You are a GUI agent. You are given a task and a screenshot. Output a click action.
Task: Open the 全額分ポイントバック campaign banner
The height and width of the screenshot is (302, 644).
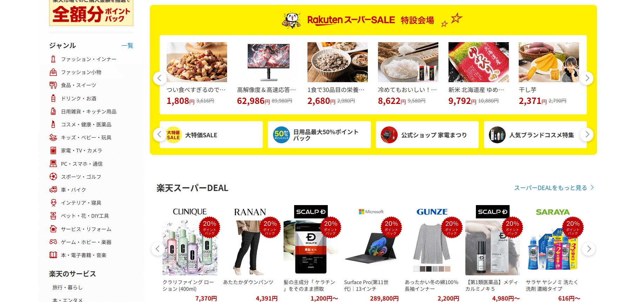pyautogui.click(x=91, y=13)
